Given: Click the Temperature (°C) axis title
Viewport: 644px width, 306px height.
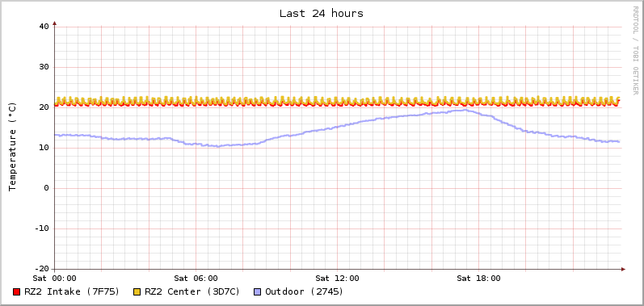Looking at the screenshot, I should (x=12, y=147).
